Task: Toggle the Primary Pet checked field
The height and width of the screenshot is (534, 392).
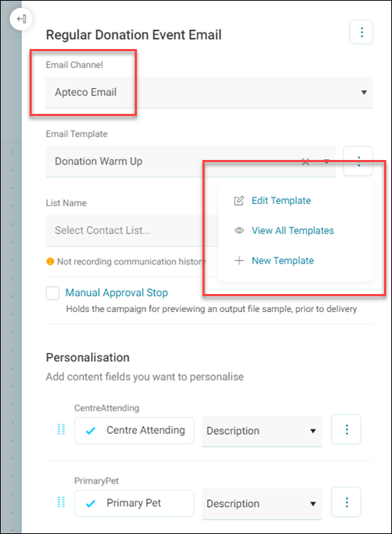Action: click(x=135, y=503)
